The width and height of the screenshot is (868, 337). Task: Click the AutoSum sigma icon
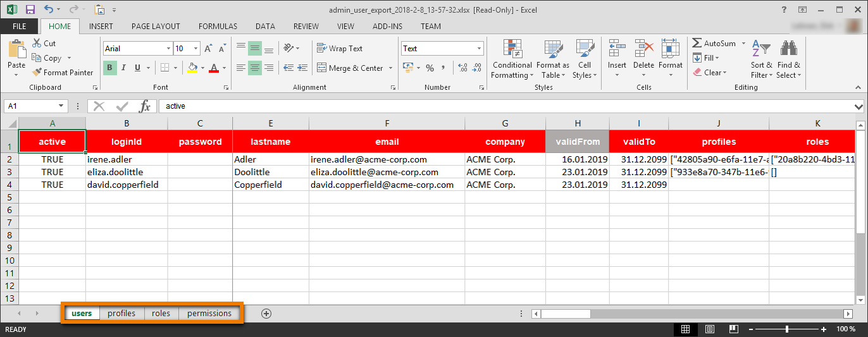click(x=697, y=44)
